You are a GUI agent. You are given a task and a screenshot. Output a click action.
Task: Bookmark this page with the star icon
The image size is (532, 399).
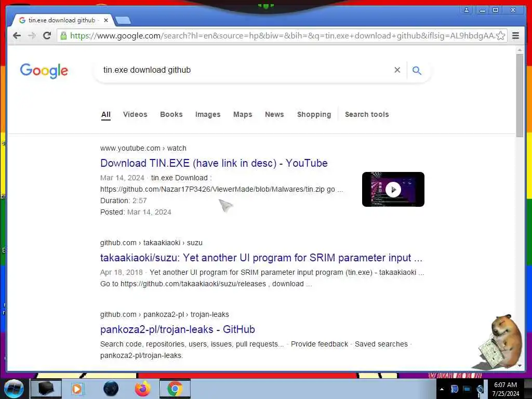coord(500,36)
